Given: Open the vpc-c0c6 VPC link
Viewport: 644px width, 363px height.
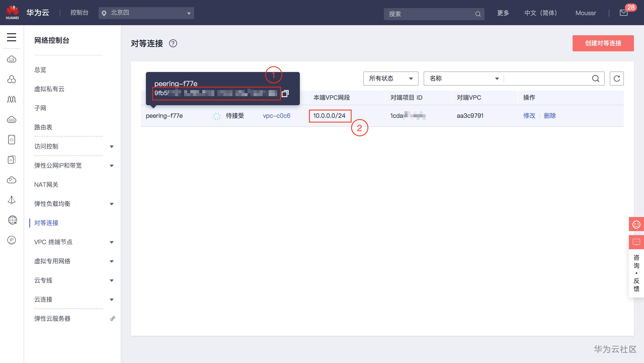Looking at the screenshot, I should tap(276, 116).
